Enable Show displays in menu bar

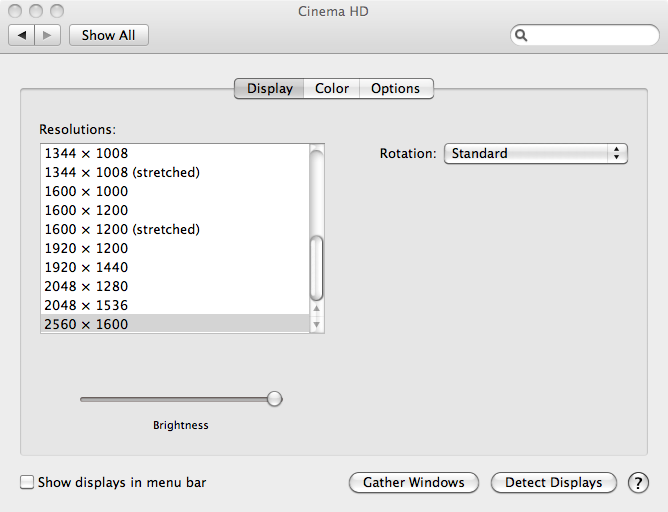(x=27, y=482)
